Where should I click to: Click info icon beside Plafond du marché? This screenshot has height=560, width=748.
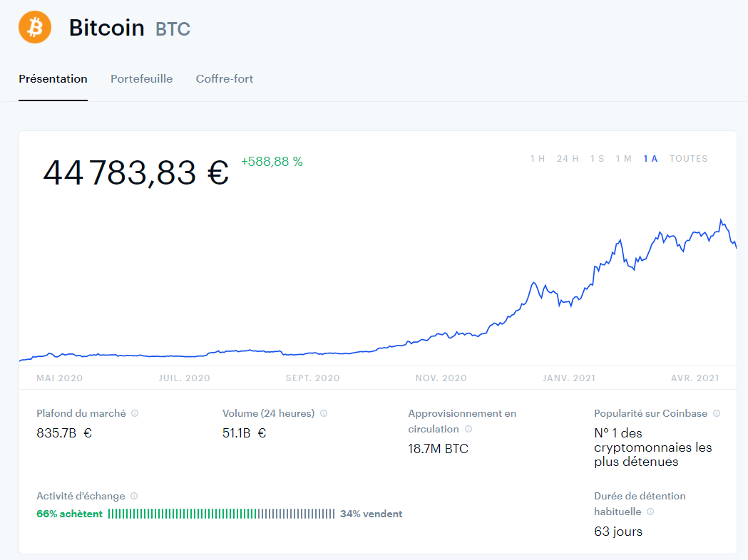(x=135, y=413)
